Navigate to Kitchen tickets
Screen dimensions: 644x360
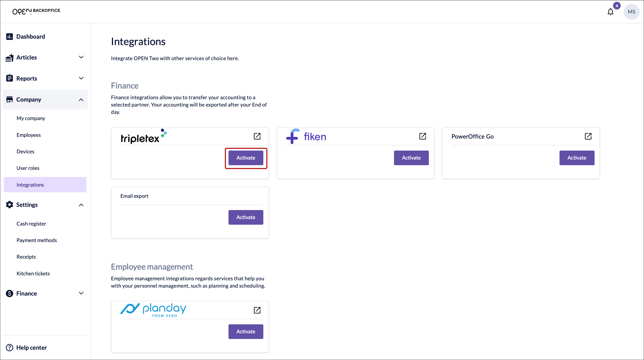33,273
